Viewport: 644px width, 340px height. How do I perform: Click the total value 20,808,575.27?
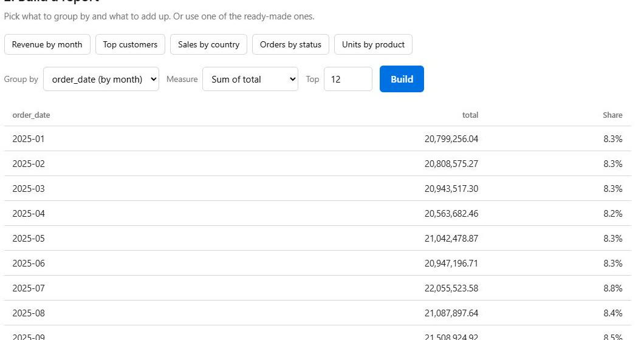coord(451,164)
